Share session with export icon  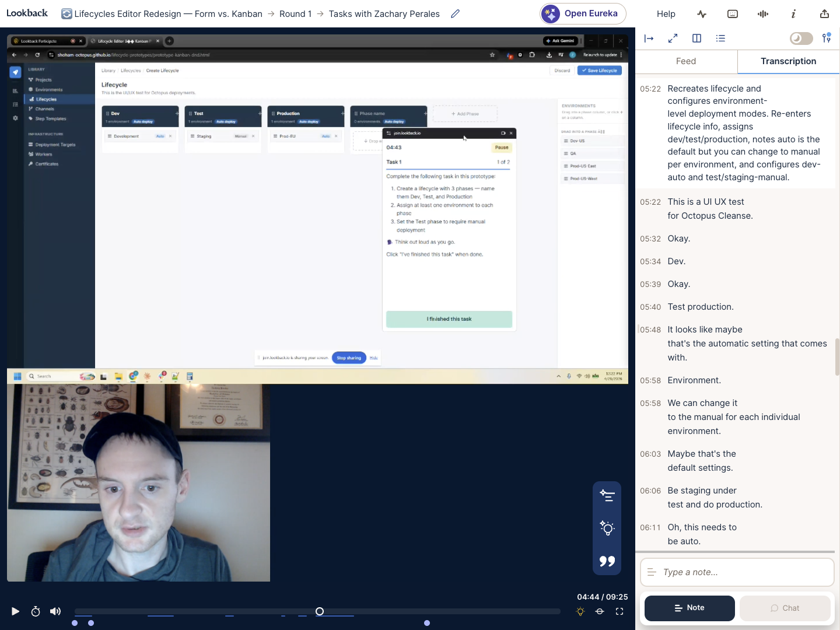[824, 14]
